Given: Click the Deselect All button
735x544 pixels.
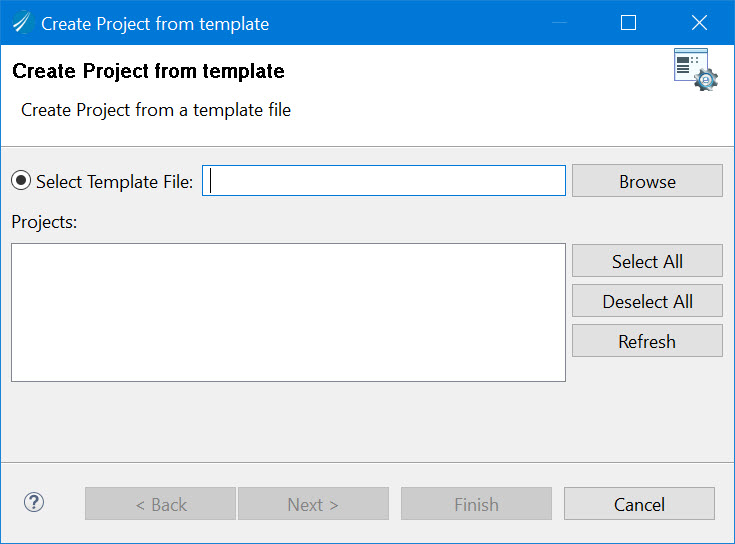Looking at the screenshot, I should pyautogui.click(x=647, y=301).
